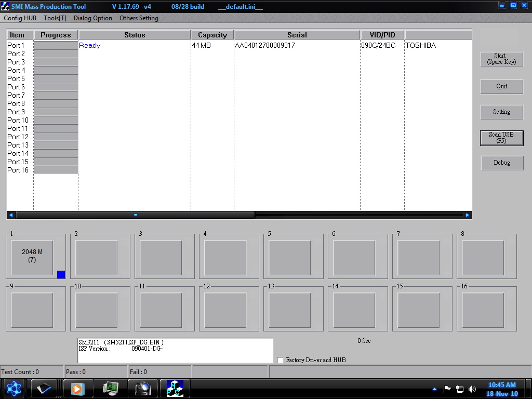The width and height of the screenshot is (532, 399).
Task: Click port 1 slot showing 2048 M
Action: click(x=32, y=258)
